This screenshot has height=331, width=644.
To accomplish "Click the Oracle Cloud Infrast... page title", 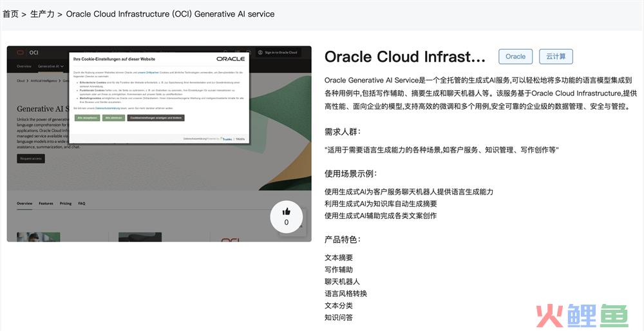I will coord(405,57).
